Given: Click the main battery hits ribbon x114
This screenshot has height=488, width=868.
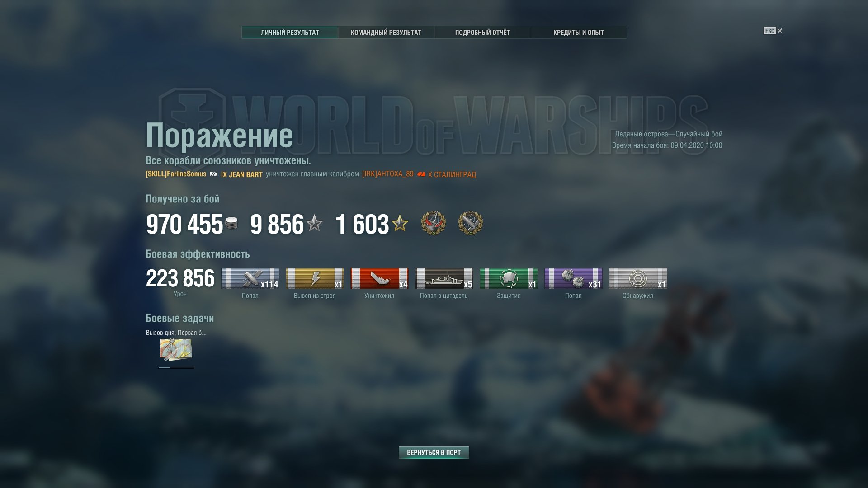Looking at the screenshot, I should tap(250, 278).
